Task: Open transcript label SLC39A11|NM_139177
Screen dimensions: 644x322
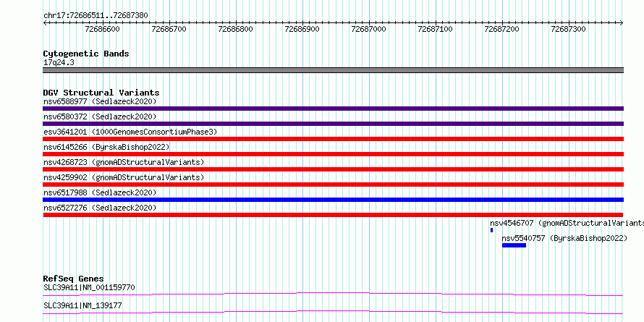Action: click(x=82, y=305)
